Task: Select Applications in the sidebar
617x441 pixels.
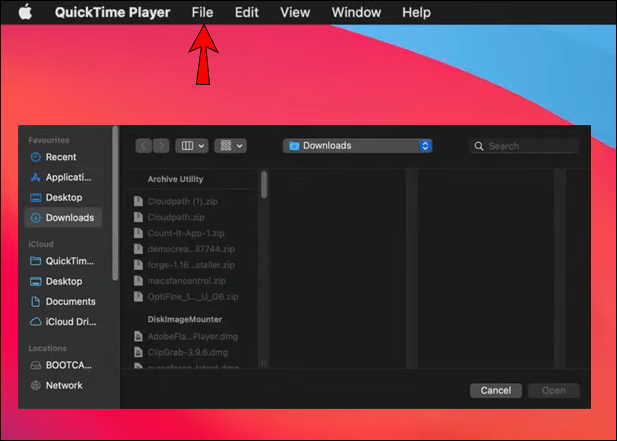Action: (63, 177)
